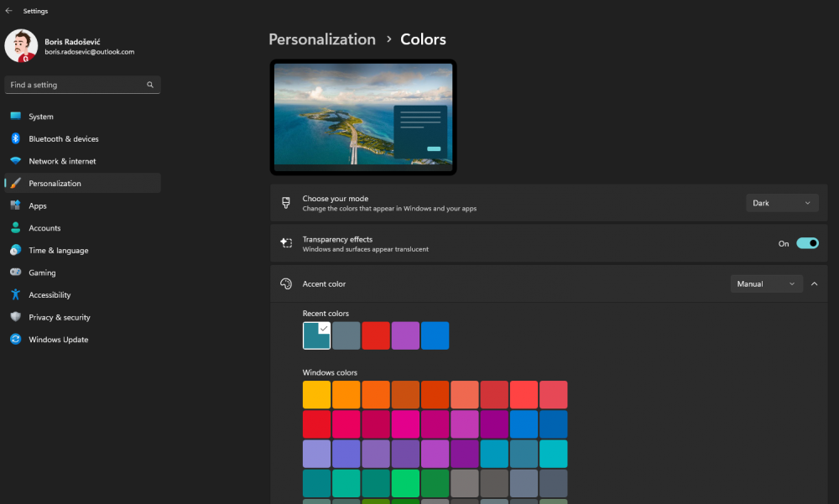Choose the red swatch in Recent colors
The width and height of the screenshot is (839, 504).
pyautogui.click(x=376, y=335)
